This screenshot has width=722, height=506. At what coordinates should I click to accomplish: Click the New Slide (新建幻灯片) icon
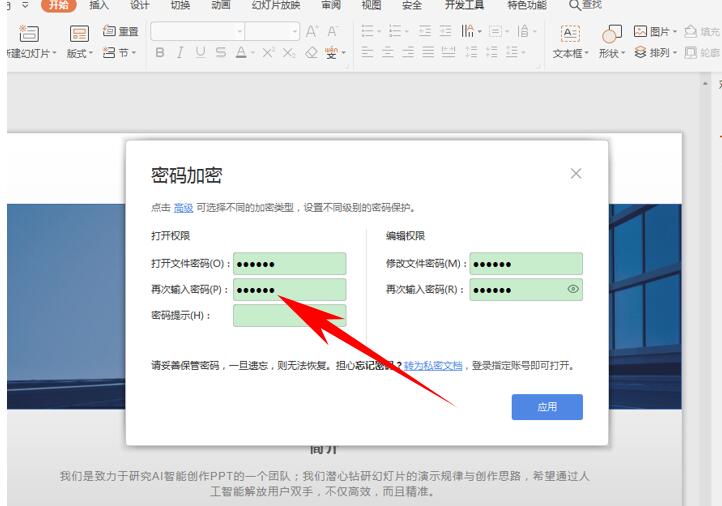pyautogui.click(x=29, y=34)
